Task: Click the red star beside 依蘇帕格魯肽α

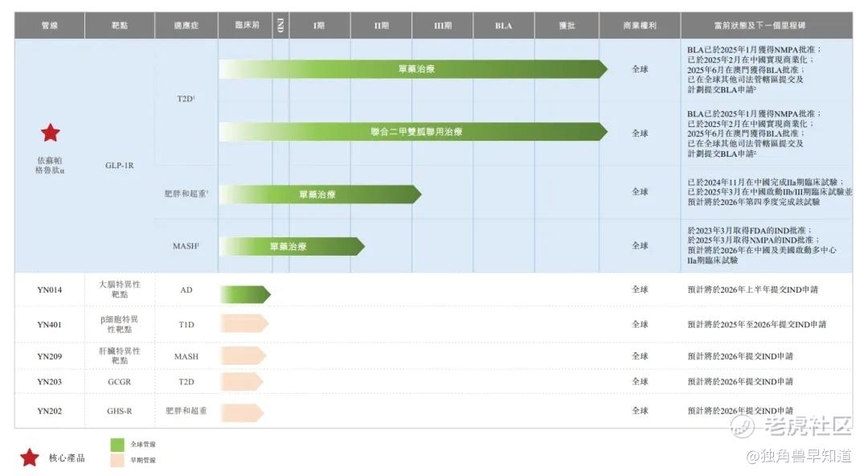Action: (x=51, y=133)
